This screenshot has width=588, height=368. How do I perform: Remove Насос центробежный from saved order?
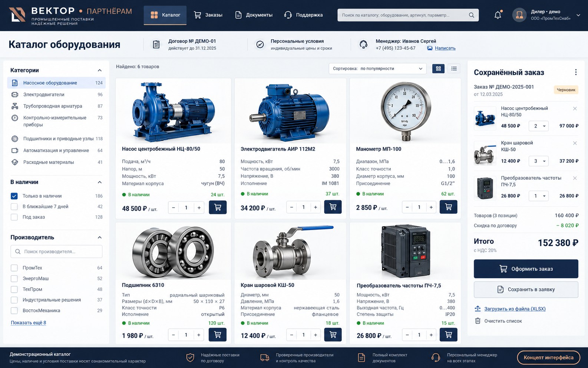tap(575, 109)
